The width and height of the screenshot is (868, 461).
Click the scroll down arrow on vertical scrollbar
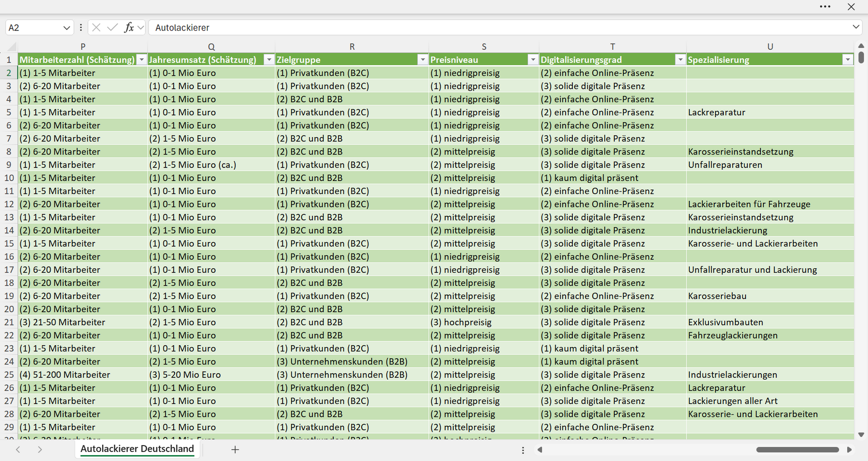tap(861, 434)
